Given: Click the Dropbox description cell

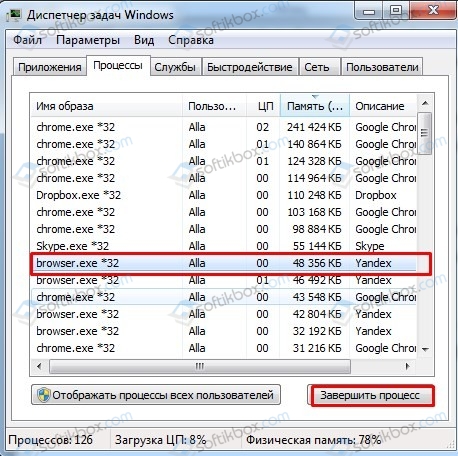Looking at the screenshot, I should pos(376,195).
